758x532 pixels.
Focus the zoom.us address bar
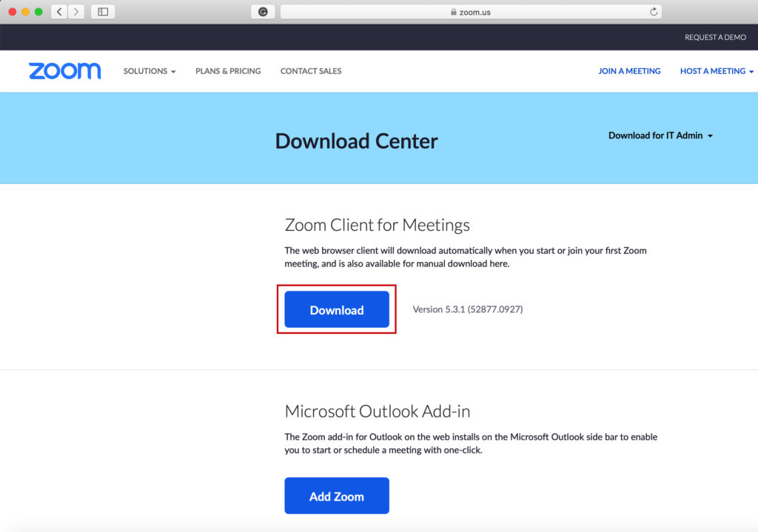471,12
